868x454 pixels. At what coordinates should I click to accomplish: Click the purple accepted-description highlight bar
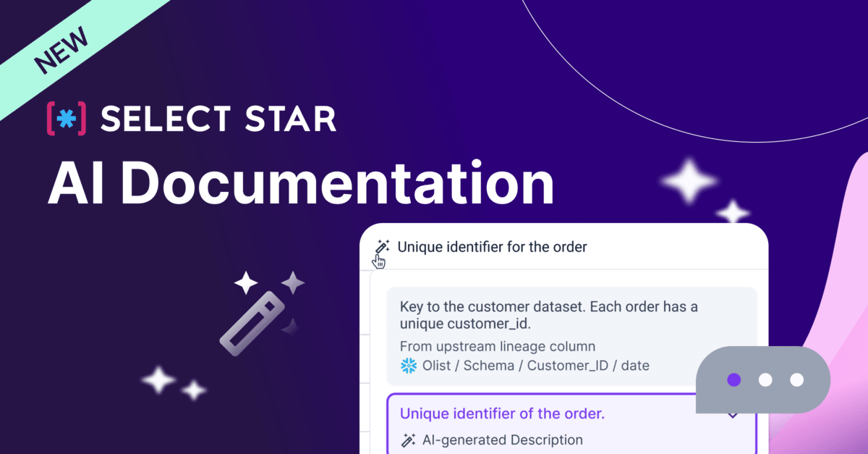pyautogui.click(x=502, y=413)
